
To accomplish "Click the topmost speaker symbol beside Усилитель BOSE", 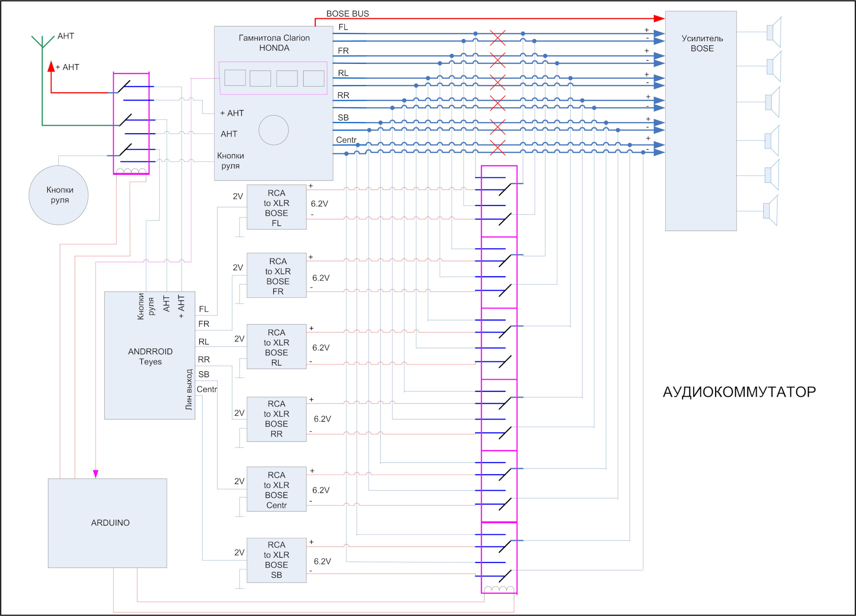I will pyautogui.click(x=774, y=32).
